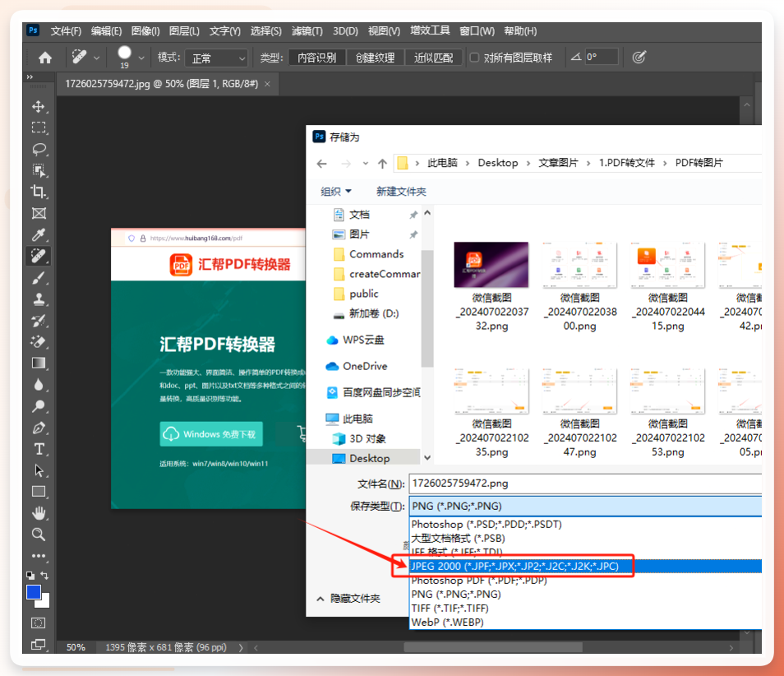This screenshot has width=784, height=676.
Task: Select the Zoom tool
Action: point(39,535)
